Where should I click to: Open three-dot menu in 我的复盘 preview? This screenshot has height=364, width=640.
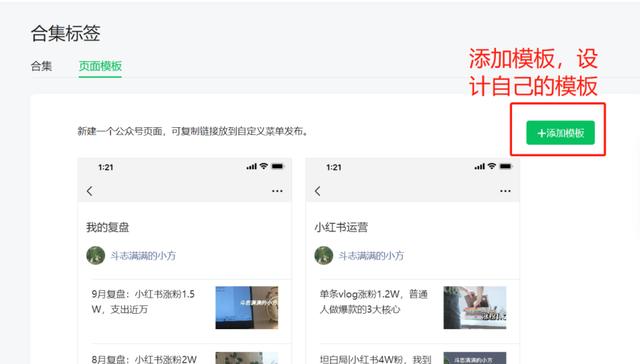point(277,191)
